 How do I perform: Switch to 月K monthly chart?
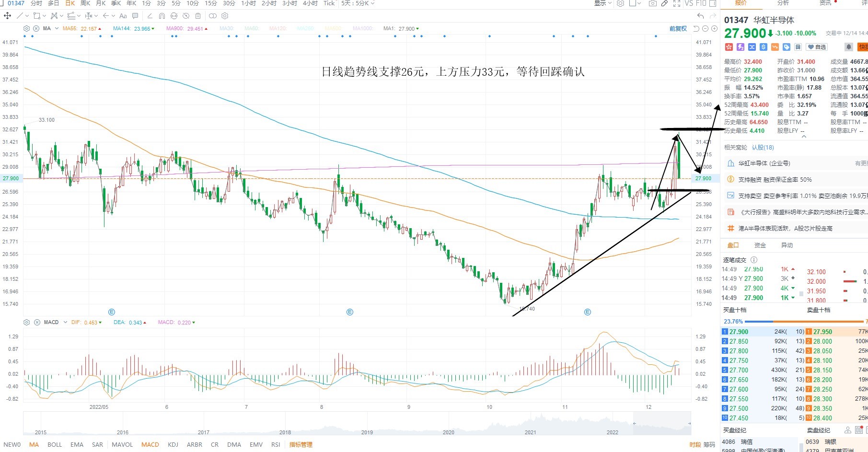(101, 3)
